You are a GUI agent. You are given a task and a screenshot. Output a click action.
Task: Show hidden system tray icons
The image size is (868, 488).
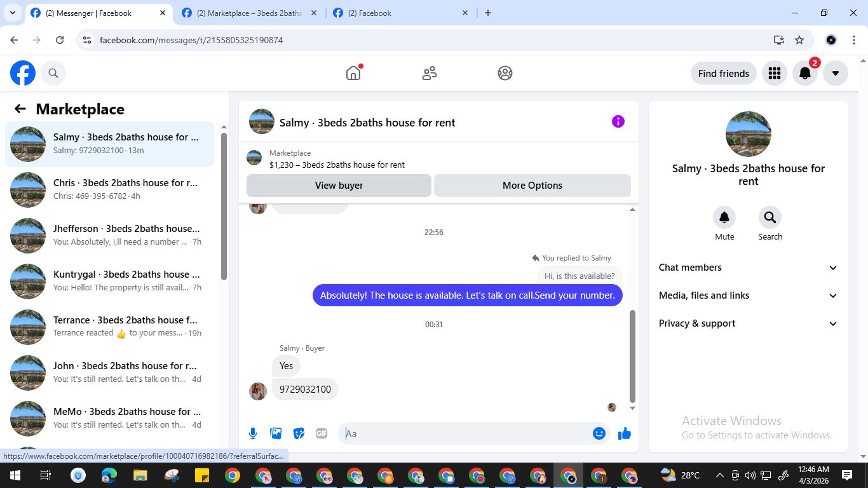tap(720, 475)
